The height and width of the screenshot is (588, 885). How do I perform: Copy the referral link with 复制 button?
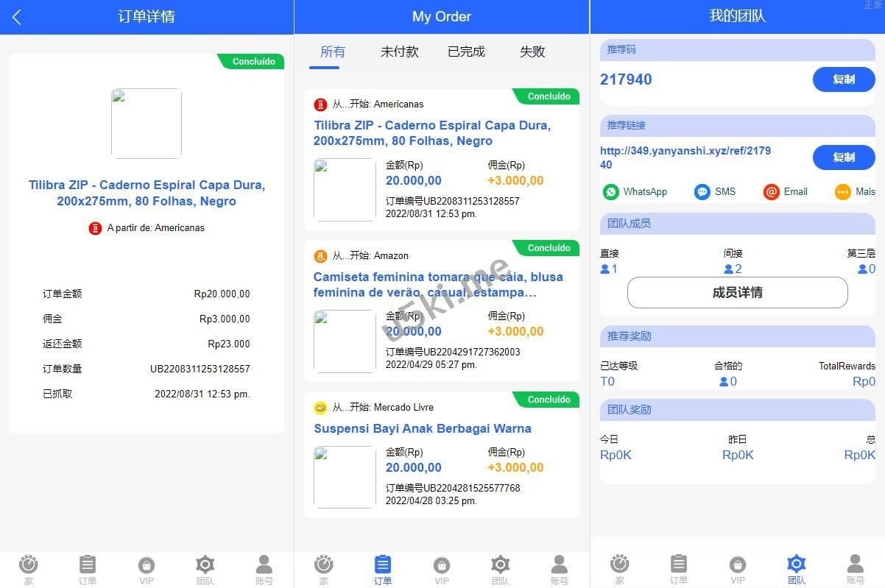point(843,157)
